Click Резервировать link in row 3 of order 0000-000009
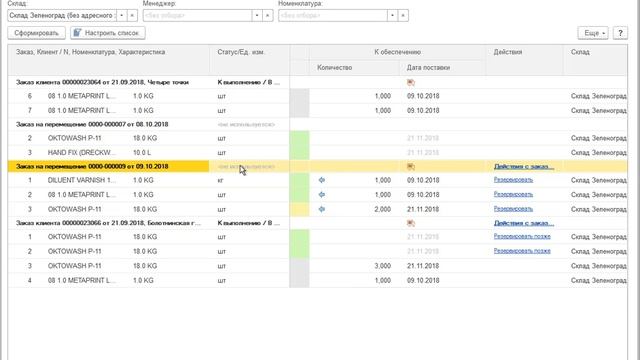The height and width of the screenshot is (360, 640). (513, 209)
